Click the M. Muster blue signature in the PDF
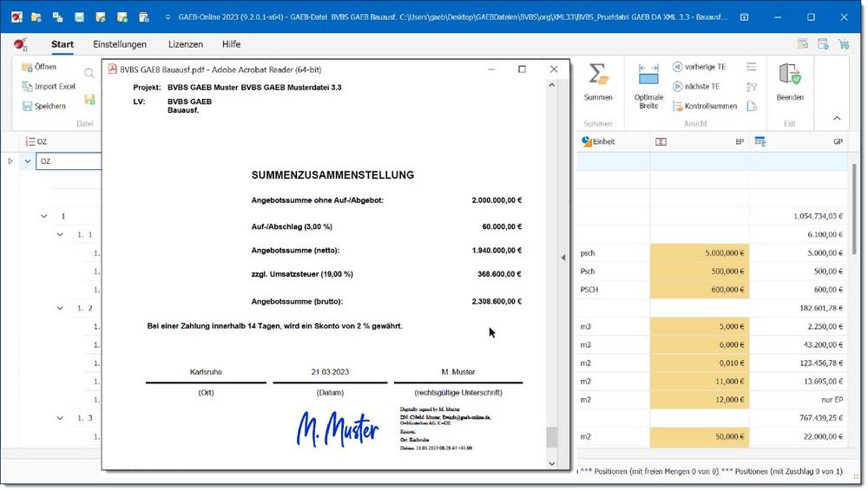 click(338, 429)
